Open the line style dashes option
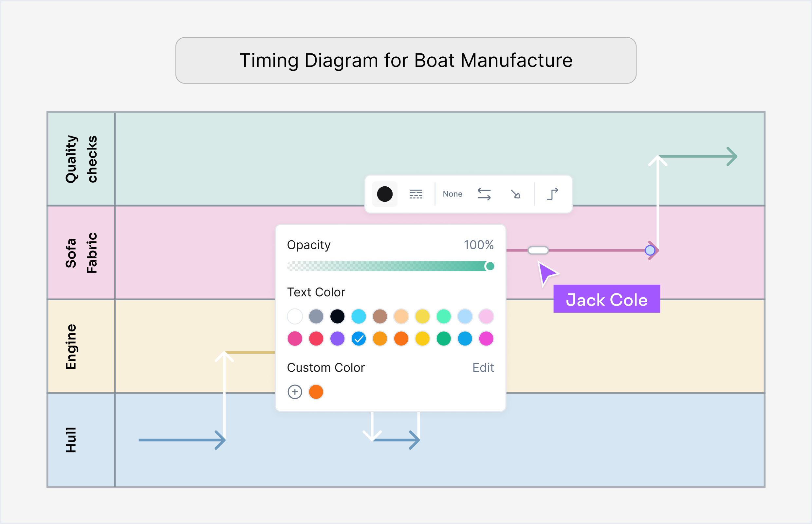 tap(416, 194)
